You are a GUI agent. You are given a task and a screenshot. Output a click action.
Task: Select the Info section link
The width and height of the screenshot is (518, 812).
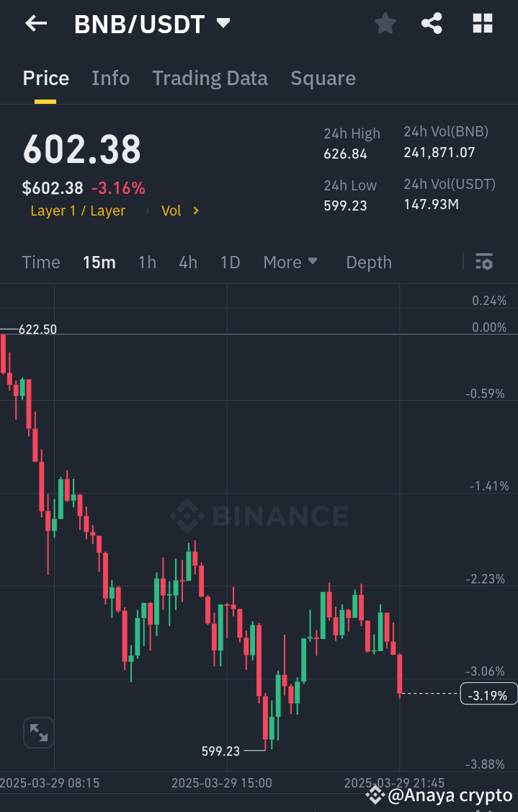[110, 78]
